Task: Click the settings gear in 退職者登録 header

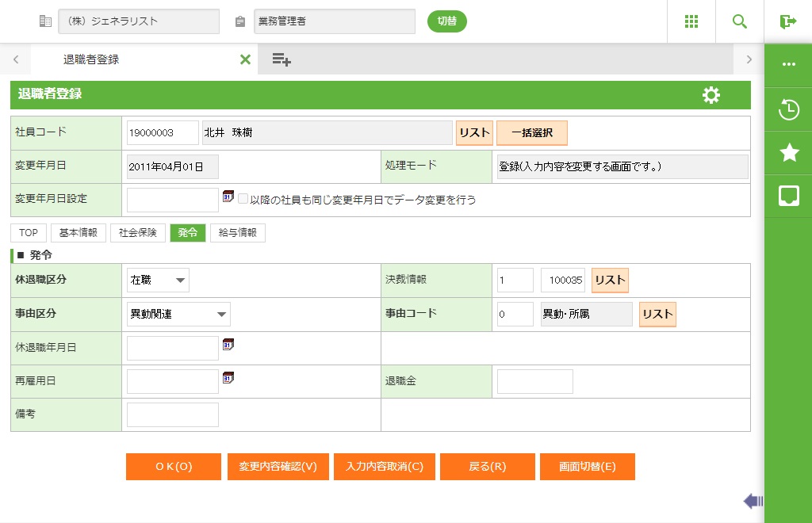Action: click(711, 95)
